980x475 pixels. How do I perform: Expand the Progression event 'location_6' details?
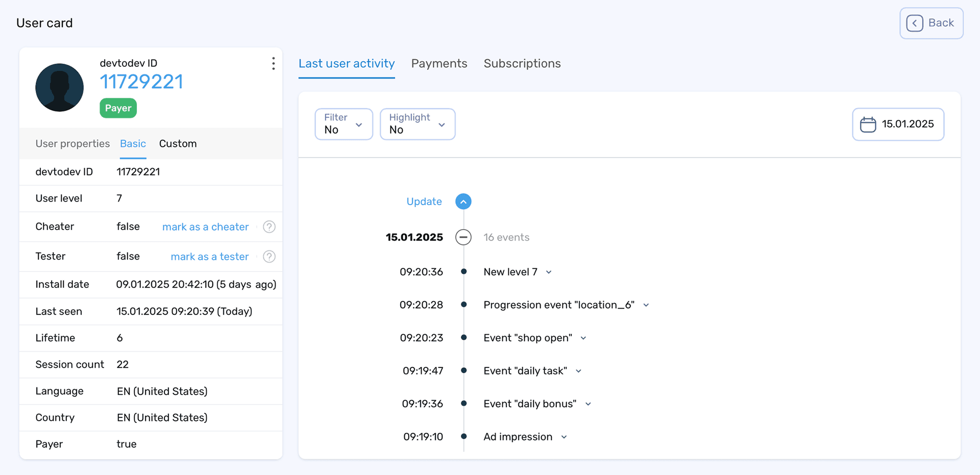(x=646, y=305)
